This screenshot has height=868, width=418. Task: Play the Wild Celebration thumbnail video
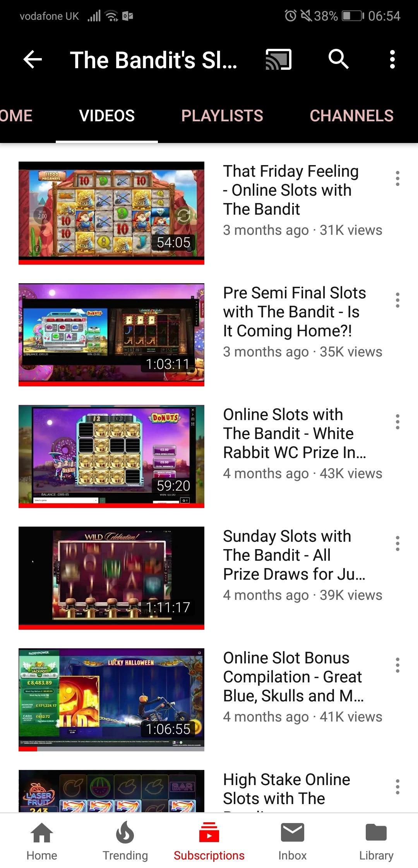point(111,578)
